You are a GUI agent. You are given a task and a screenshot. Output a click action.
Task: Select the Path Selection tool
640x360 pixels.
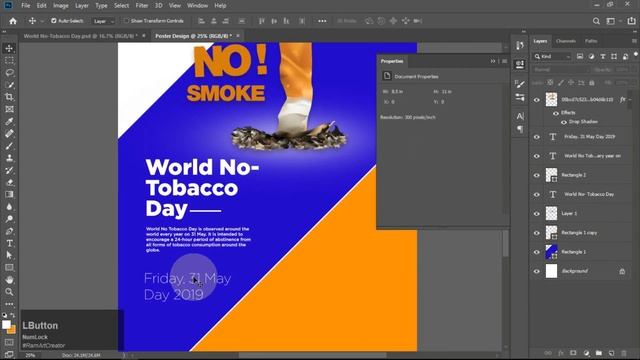click(x=9, y=256)
